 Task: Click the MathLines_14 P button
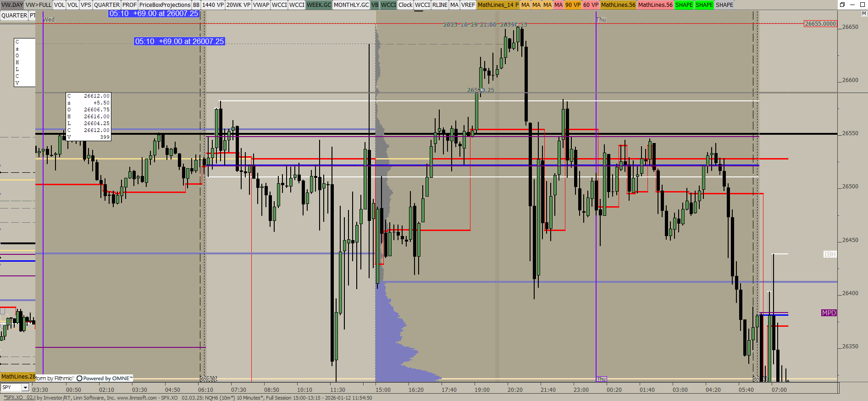[498, 5]
